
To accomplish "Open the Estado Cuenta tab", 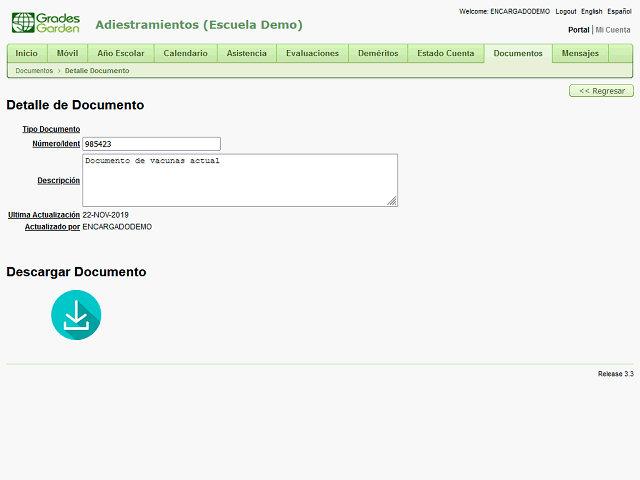I will click(x=445, y=53).
